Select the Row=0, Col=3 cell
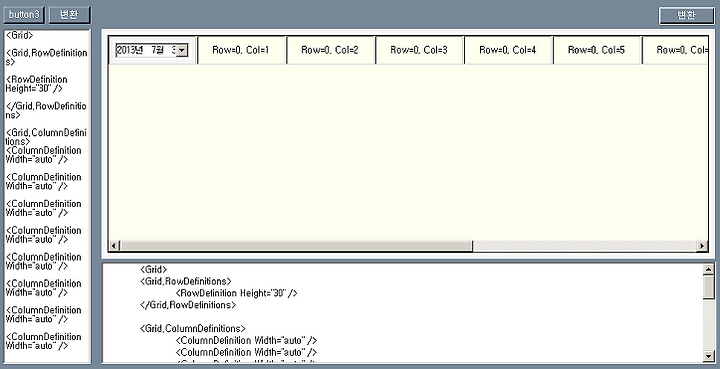The image size is (720, 369). click(x=419, y=50)
